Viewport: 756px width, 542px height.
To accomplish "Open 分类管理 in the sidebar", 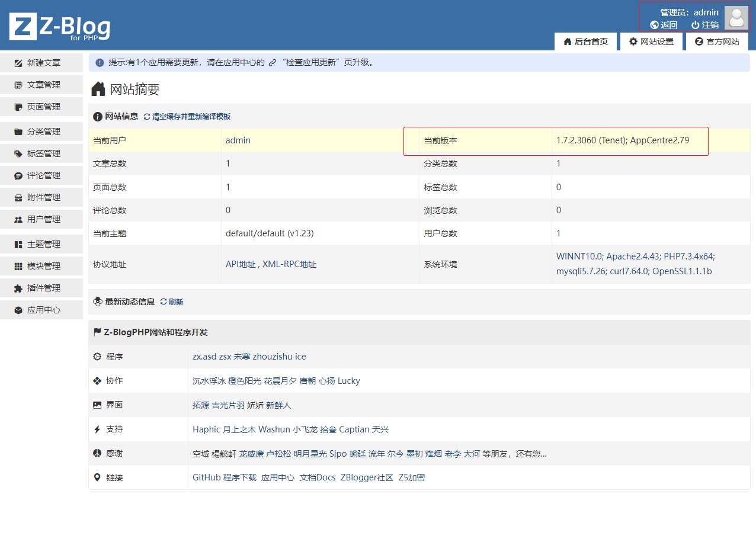I will coord(41,132).
